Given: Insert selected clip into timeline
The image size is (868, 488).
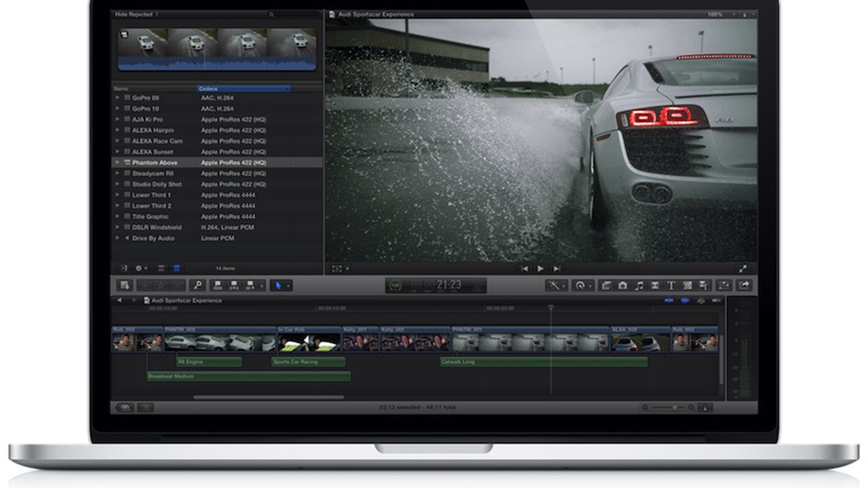Looking at the screenshot, I should tap(234, 285).
